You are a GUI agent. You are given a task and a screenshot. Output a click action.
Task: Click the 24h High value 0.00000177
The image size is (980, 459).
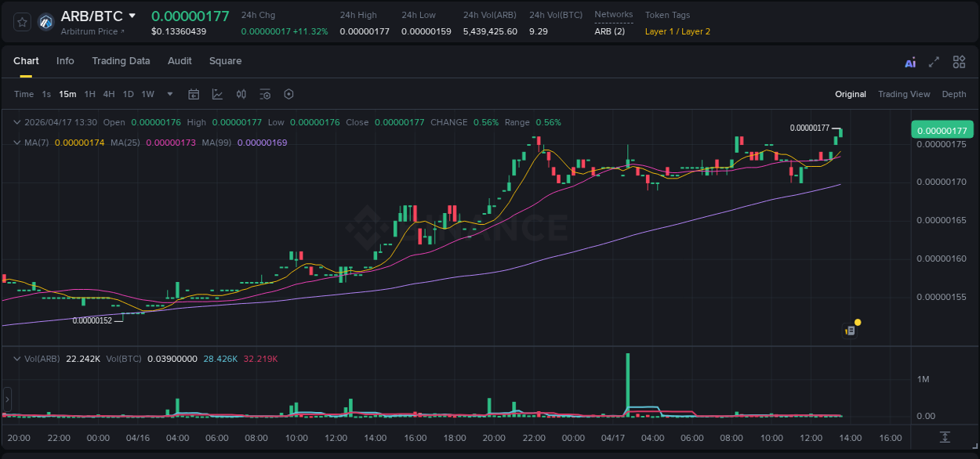click(365, 31)
